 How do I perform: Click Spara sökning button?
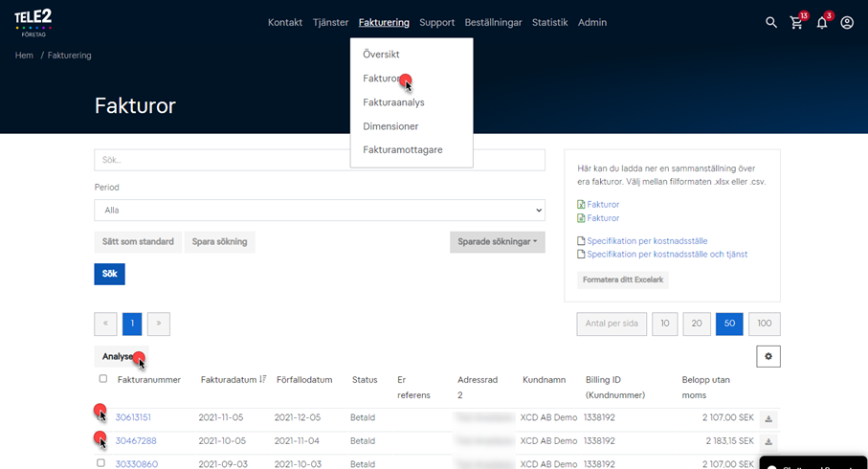point(220,242)
